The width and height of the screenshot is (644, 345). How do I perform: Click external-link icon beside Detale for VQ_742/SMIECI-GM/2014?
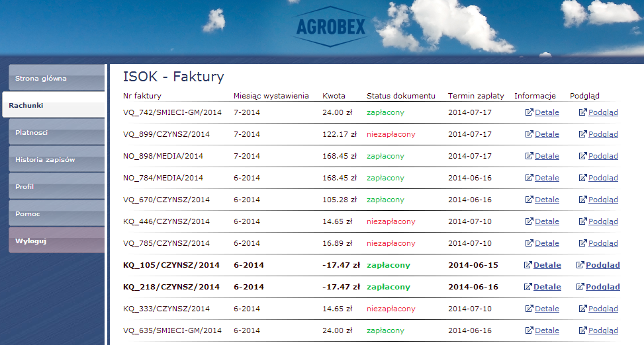click(529, 112)
